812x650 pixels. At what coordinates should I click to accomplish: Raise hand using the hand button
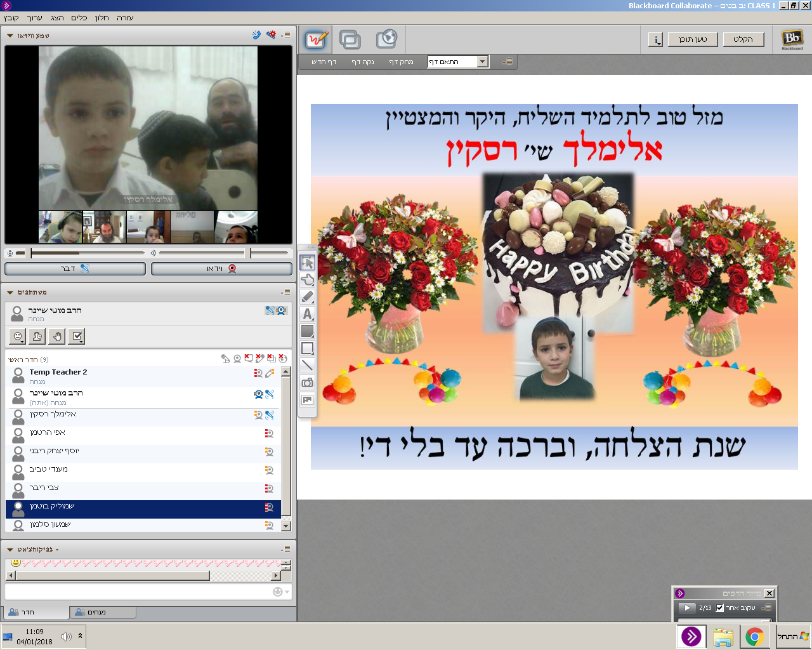tap(57, 336)
